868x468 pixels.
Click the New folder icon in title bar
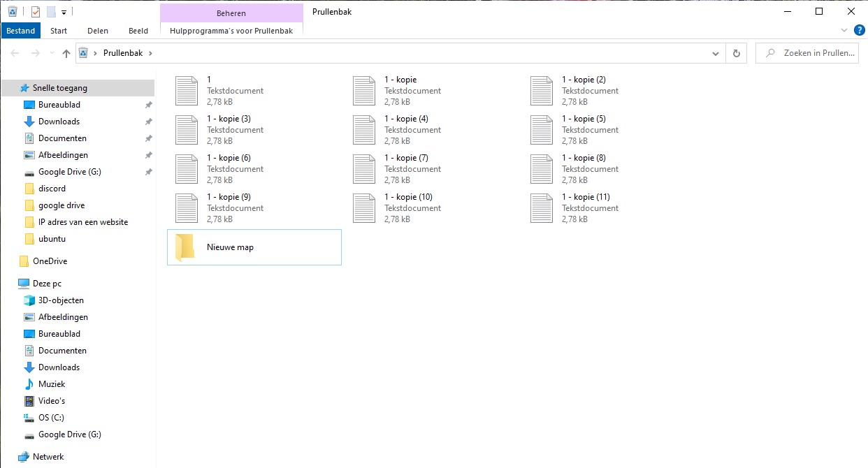point(51,12)
